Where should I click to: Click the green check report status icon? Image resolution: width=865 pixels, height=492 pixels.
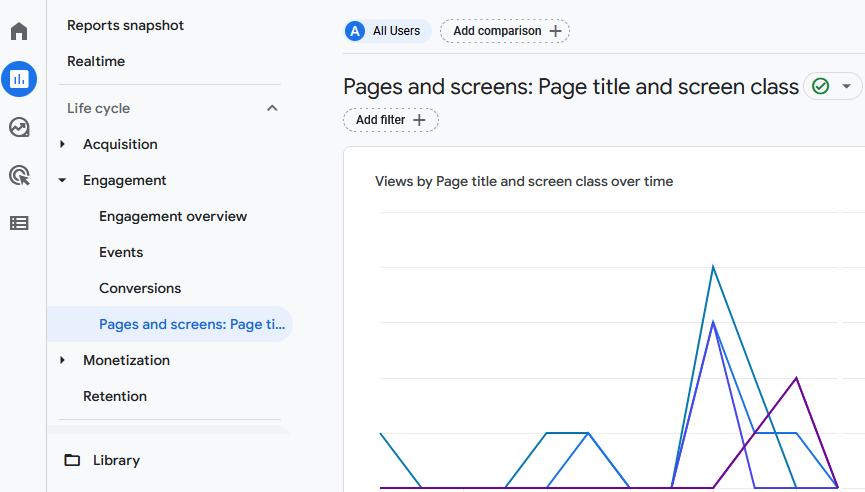[x=821, y=87]
